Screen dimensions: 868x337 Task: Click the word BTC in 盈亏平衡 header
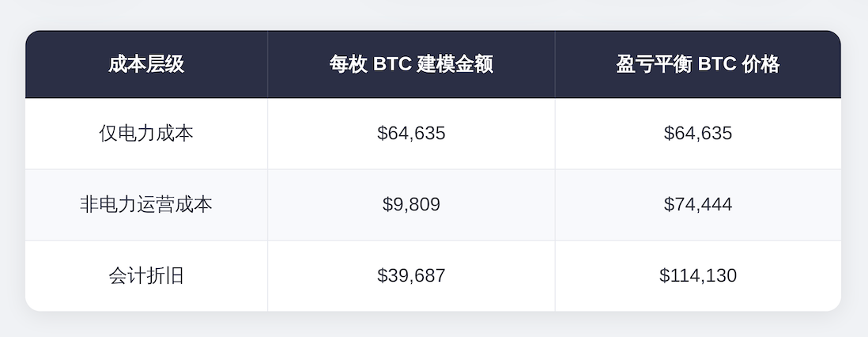(x=717, y=64)
